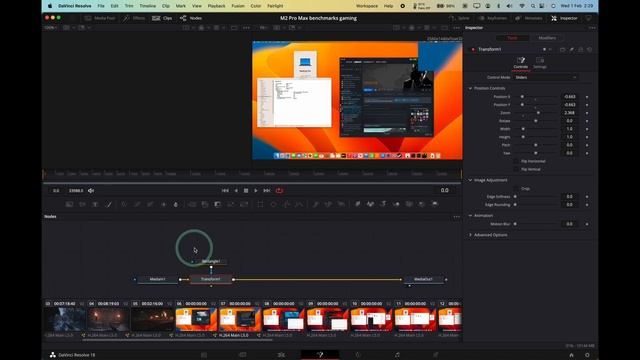Play the composition forward
Image resolution: width=640 pixels, height=360 pixels.
pos(256,191)
